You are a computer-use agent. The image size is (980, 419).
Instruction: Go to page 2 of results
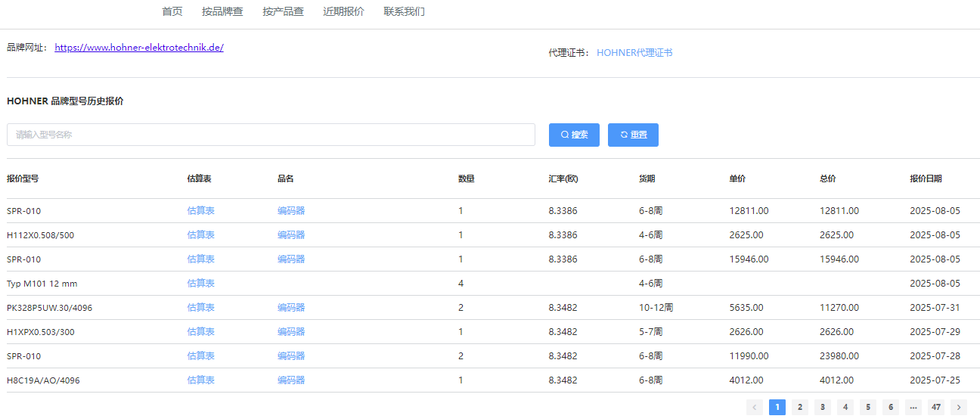coord(800,407)
